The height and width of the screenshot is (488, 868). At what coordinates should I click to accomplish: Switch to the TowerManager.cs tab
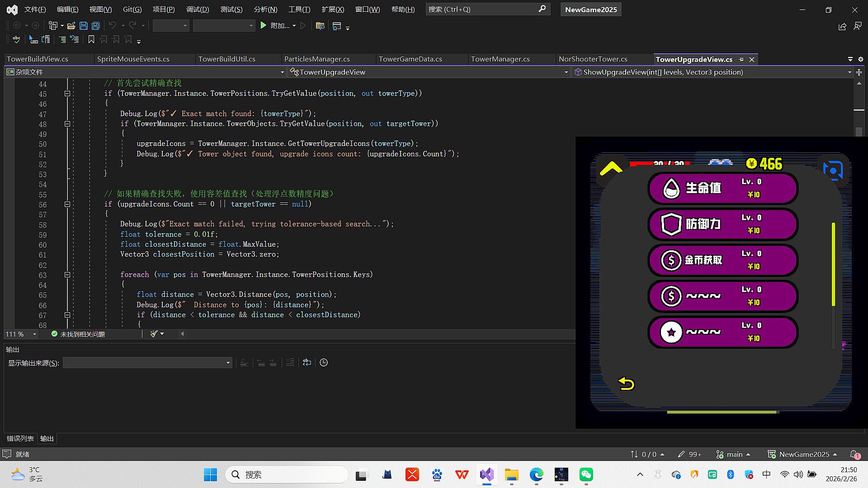pyautogui.click(x=500, y=59)
